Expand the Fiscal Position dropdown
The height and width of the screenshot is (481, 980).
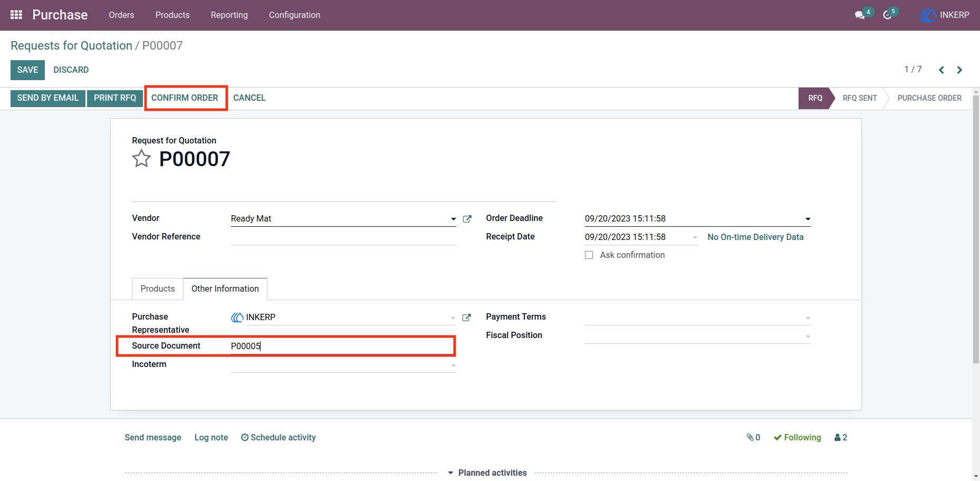point(808,336)
